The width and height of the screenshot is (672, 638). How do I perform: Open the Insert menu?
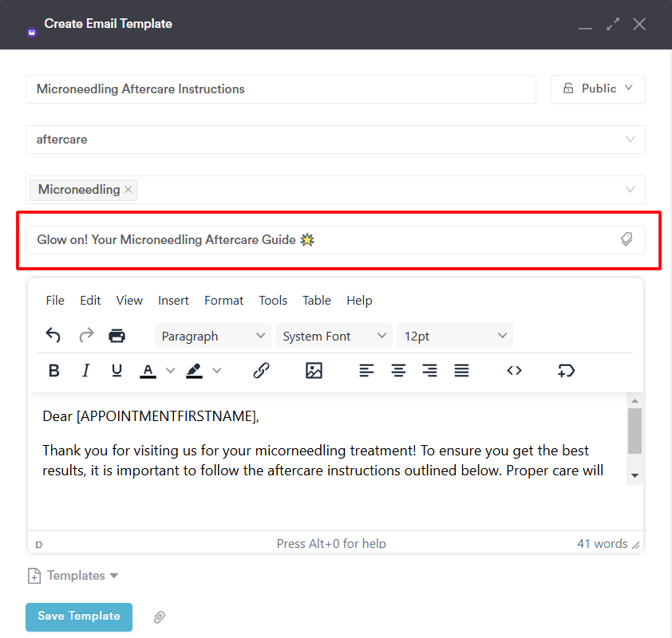[173, 300]
